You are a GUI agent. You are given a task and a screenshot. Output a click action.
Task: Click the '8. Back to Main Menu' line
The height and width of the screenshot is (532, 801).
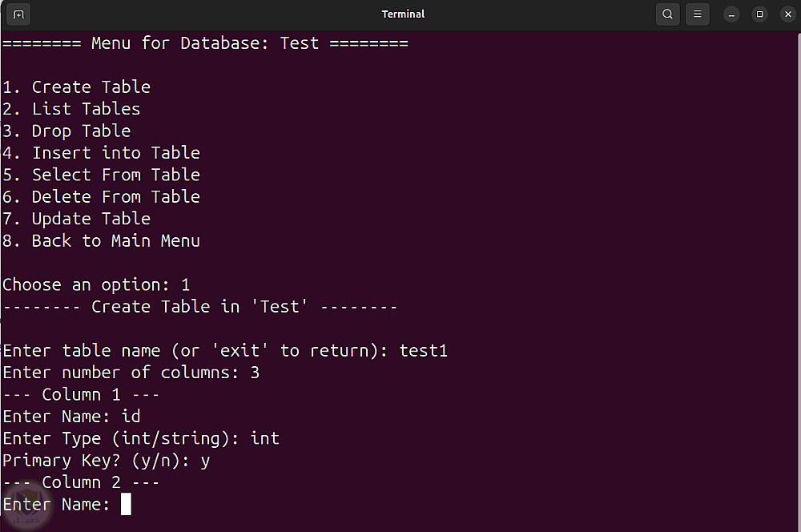coord(101,240)
